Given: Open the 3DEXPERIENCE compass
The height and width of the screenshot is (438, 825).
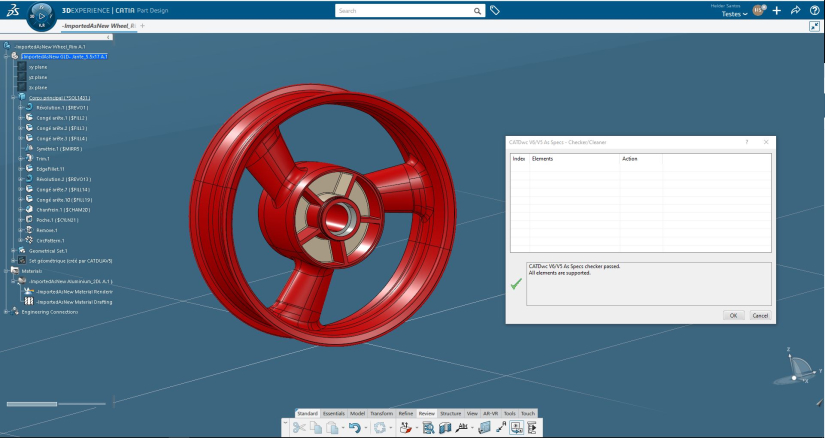Looking at the screenshot, I should pyautogui.click(x=42, y=14).
